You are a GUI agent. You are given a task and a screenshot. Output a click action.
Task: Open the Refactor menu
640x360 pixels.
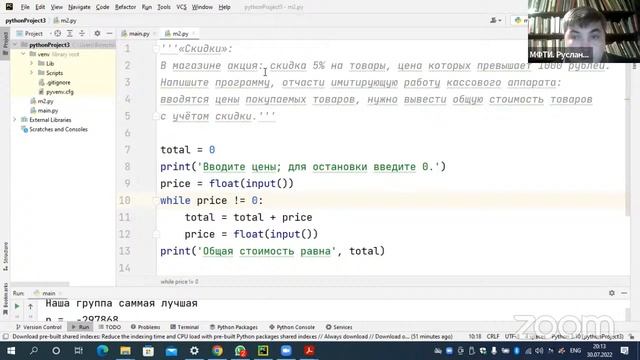[x=125, y=7]
